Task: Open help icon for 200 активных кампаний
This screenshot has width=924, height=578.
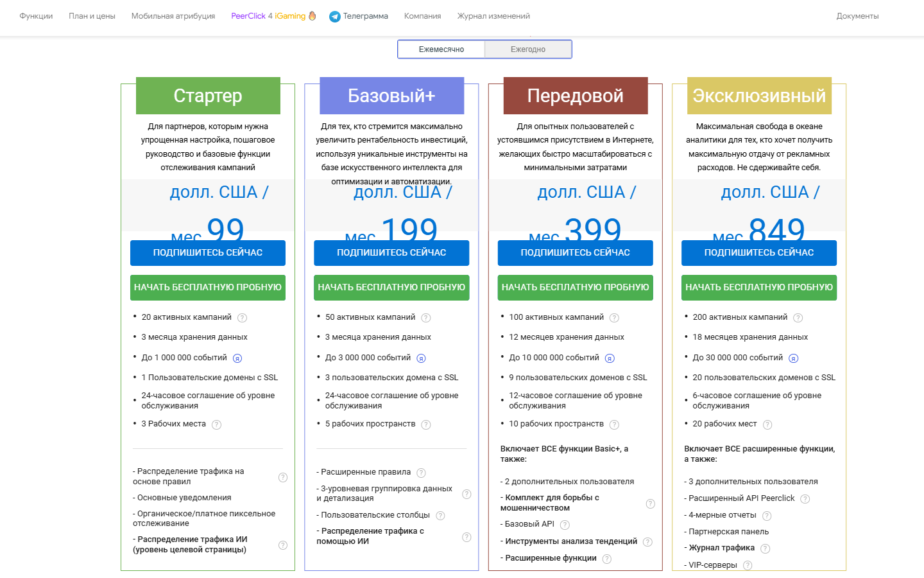Action: 798,318
